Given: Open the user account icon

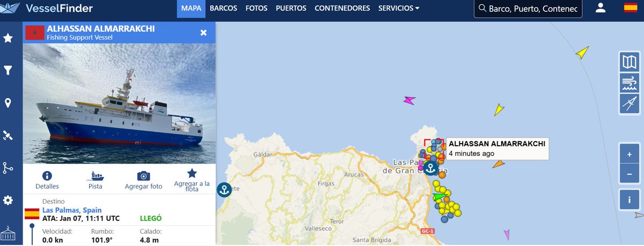Looking at the screenshot, I should pos(601,8).
